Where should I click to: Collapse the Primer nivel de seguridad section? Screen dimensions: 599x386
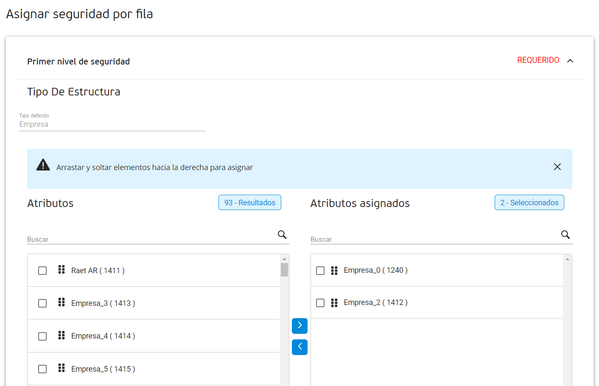click(x=570, y=61)
